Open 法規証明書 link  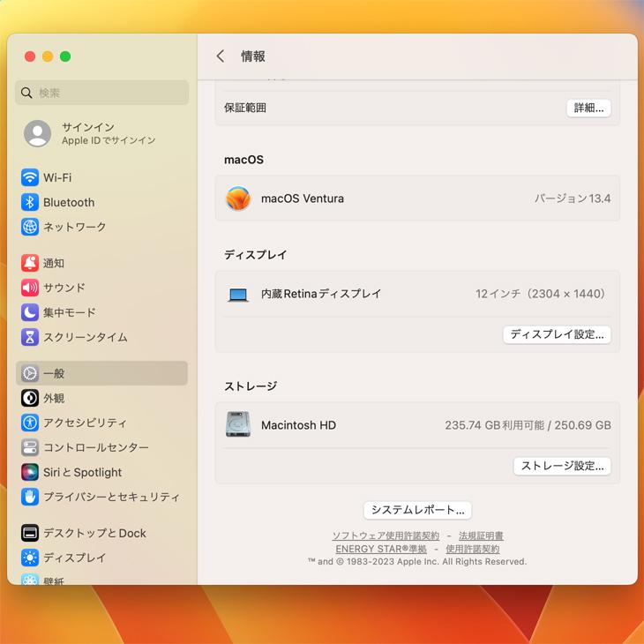[481, 535]
